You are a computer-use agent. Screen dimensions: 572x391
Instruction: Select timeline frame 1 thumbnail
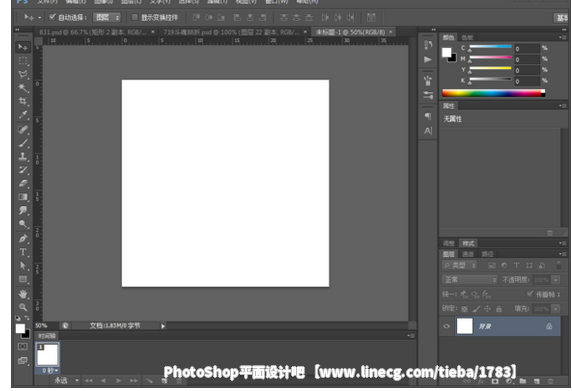[x=48, y=354]
